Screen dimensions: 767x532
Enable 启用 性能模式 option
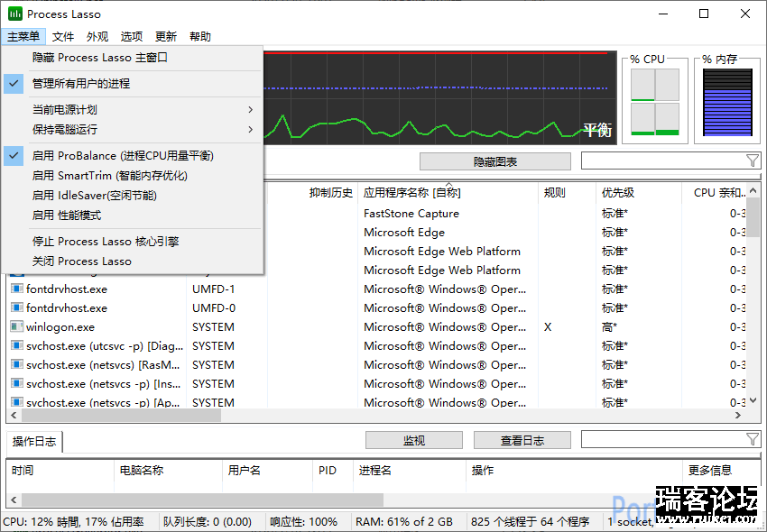click(x=133, y=216)
